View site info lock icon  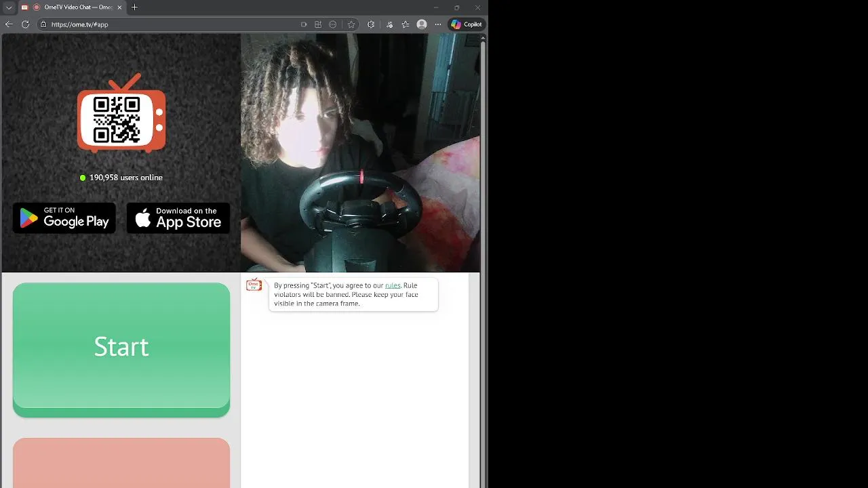(x=43, y=24)
